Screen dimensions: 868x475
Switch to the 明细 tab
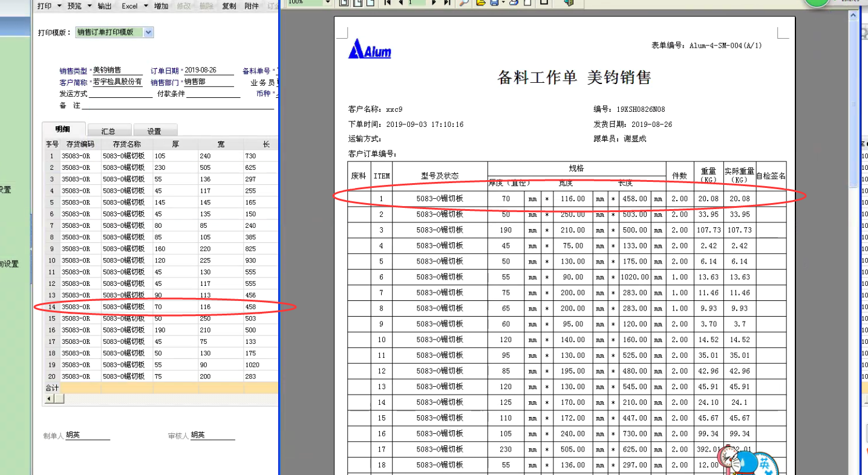click(x=63, y=130)
